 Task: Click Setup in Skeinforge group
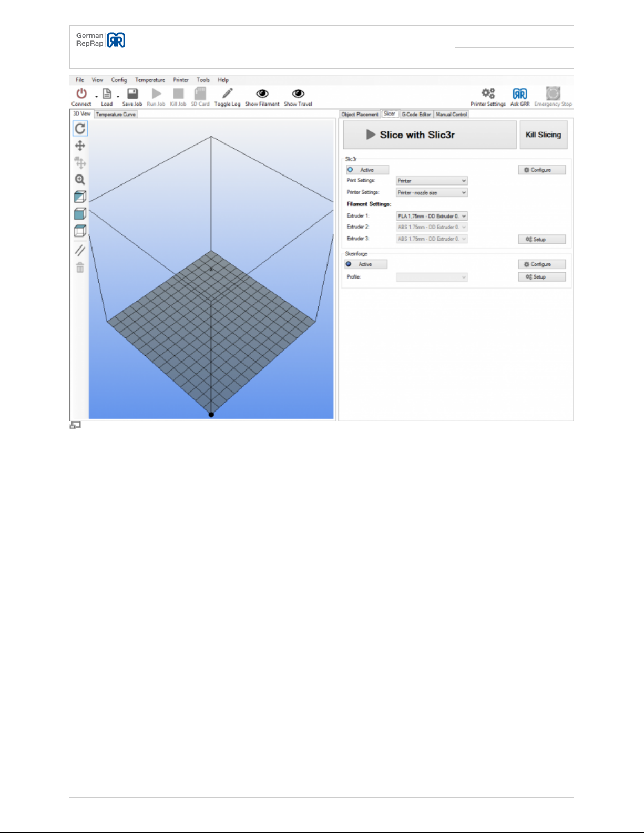(542, 277)
